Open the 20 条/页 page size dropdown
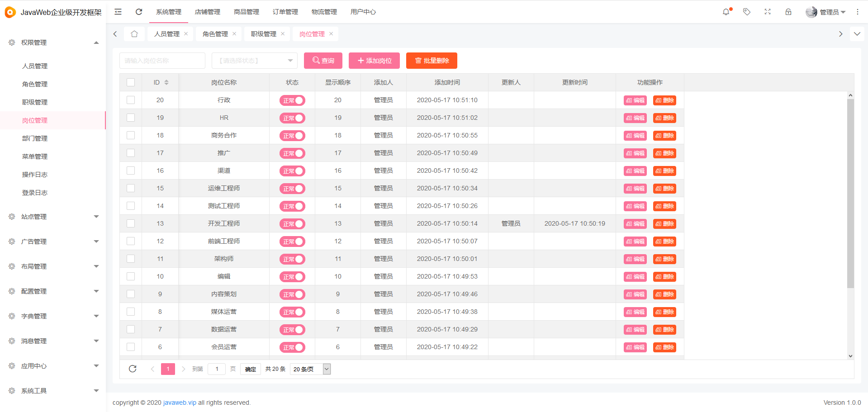The image size is (868, 412). tap(310, 369)
